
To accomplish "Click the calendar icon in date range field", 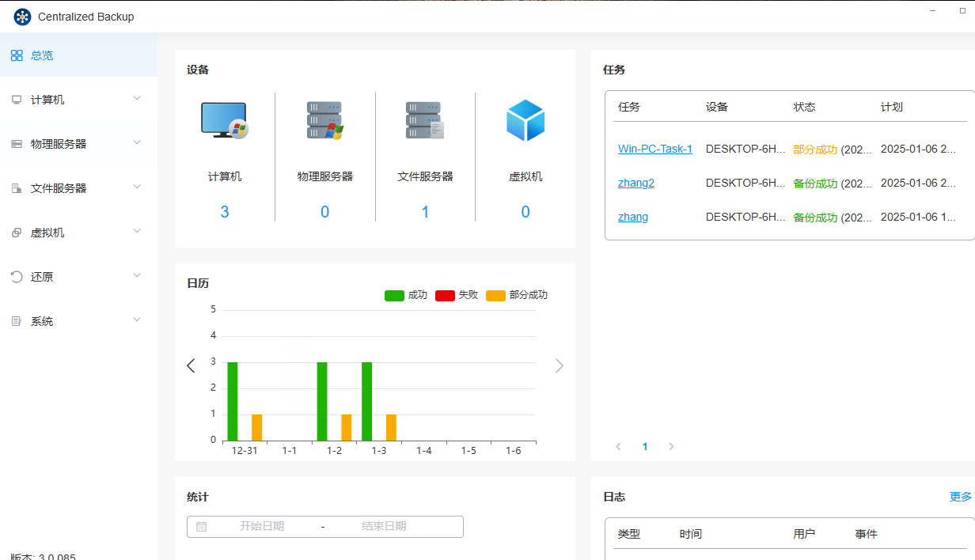I will coord(201,527).
